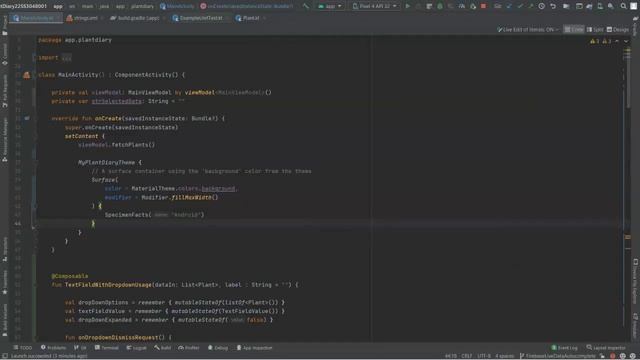
Task: Open the git branch widget in status bar
Action: coord(557,356)
